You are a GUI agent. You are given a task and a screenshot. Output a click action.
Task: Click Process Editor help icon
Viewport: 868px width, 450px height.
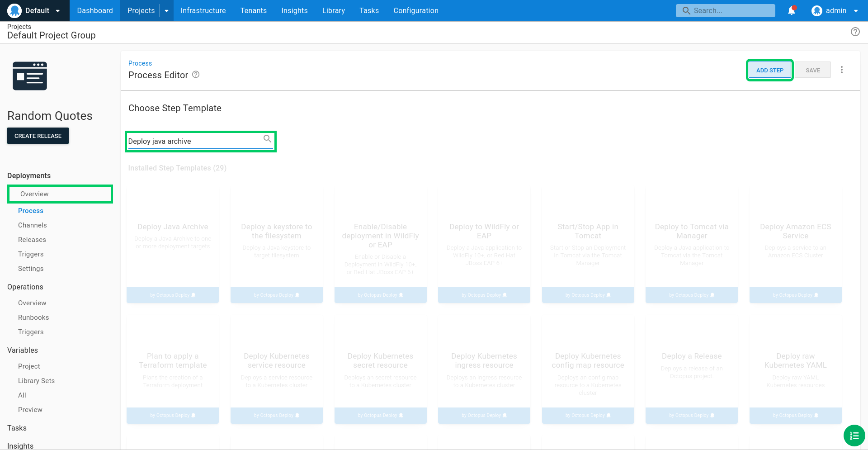(x=196, y=75)
